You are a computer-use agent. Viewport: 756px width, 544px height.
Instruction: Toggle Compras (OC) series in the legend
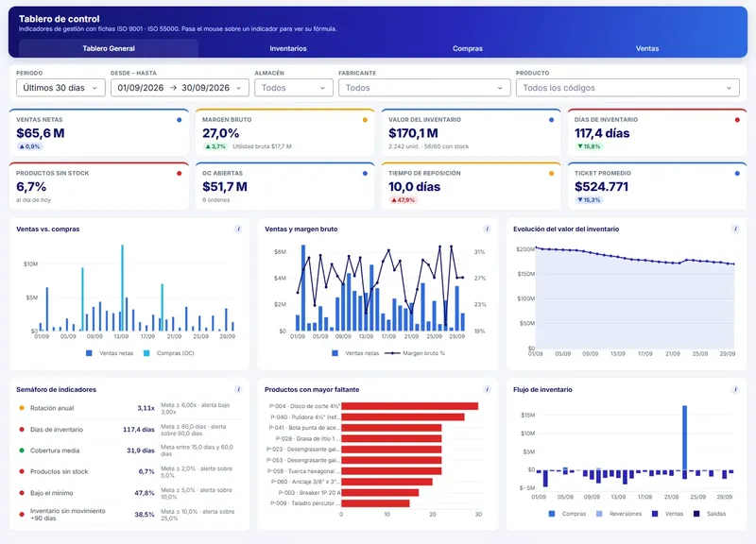[169, 353]
